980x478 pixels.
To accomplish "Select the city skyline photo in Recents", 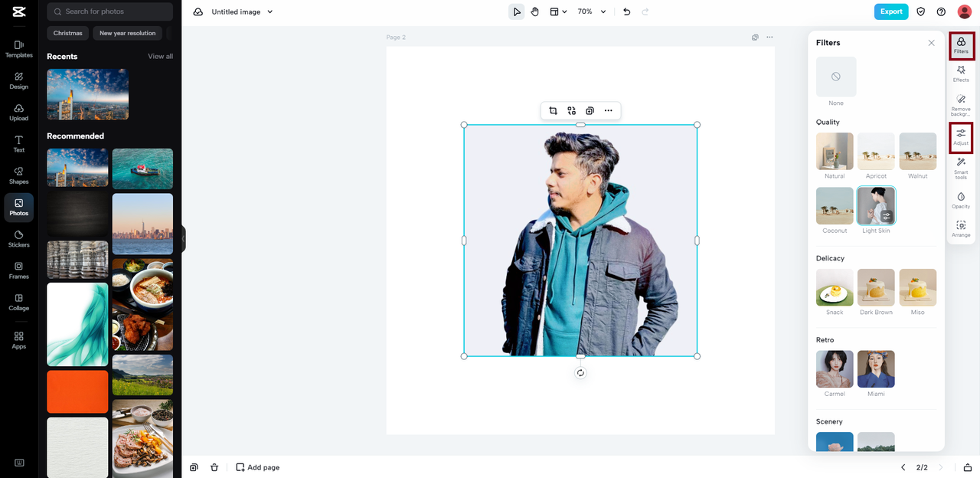I will click(87, 94).
